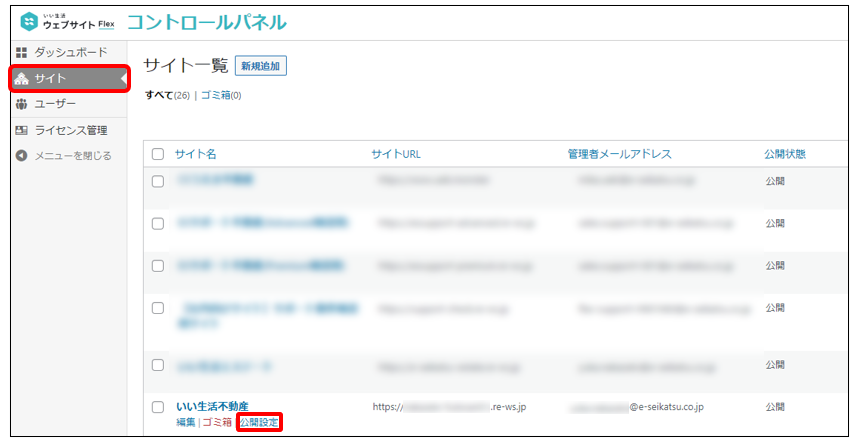This screenshot has width=858, height=442.
Task: Check the first site row checkbox
Action: click(158, 181)
